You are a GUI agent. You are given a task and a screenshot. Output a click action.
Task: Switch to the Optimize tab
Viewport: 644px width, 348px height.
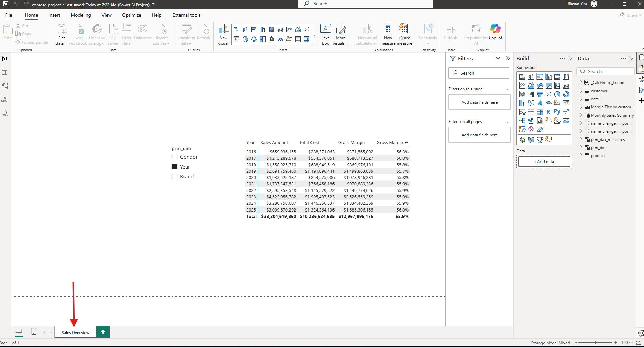(x=132, y=15)
